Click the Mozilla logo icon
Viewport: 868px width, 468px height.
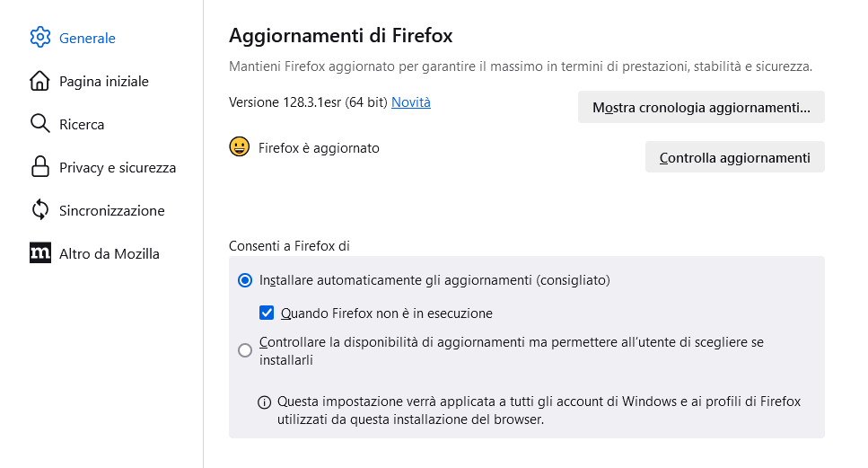coord(40,253)
